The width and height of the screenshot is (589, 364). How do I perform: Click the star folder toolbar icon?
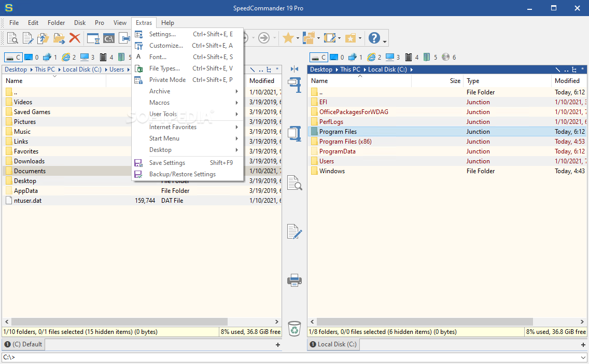pyautogui.click(x=350, y=38)
